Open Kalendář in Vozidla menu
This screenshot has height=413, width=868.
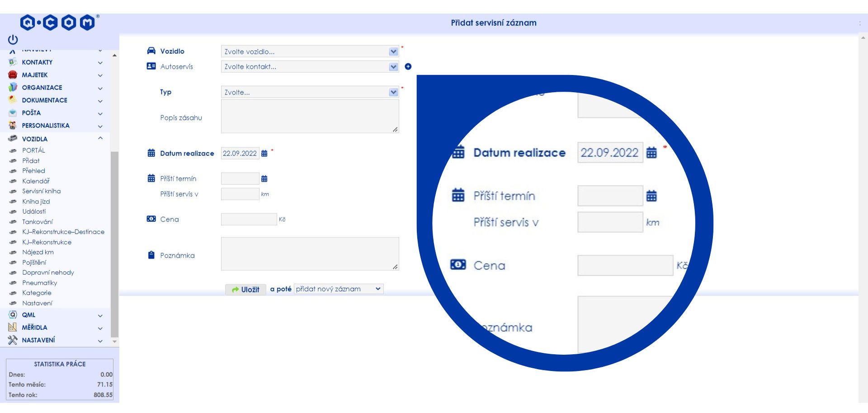click(36, 181)
